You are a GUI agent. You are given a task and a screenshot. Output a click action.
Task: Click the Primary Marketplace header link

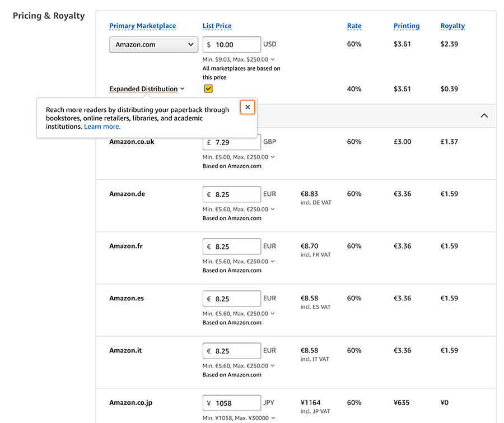142,26
